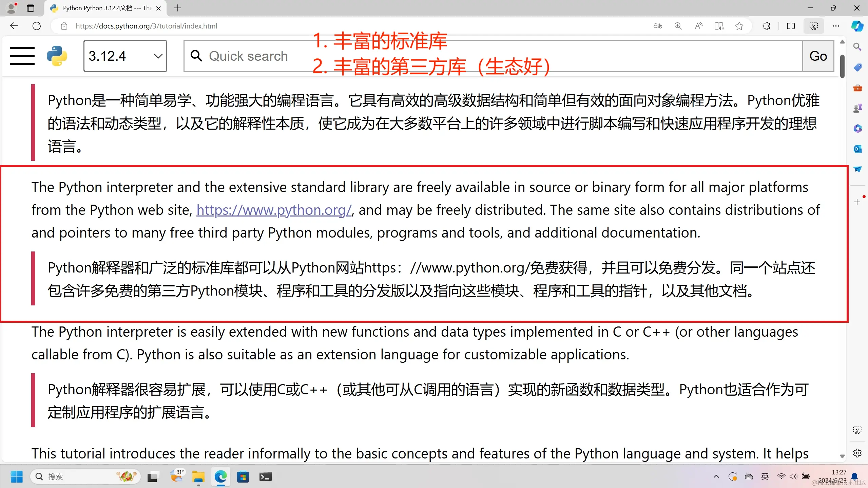Viewport: 868px width, 488px height.
Task: Click the browser translate page icon
Action: click(658, 26)
